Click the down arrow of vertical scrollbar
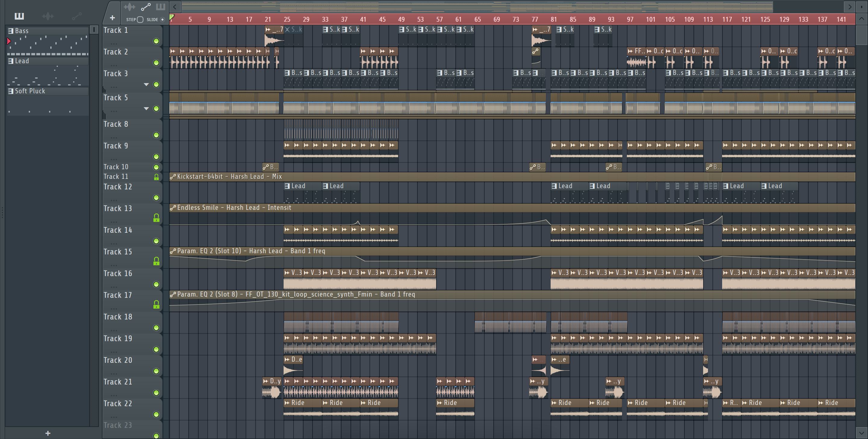 pos(861,432)
